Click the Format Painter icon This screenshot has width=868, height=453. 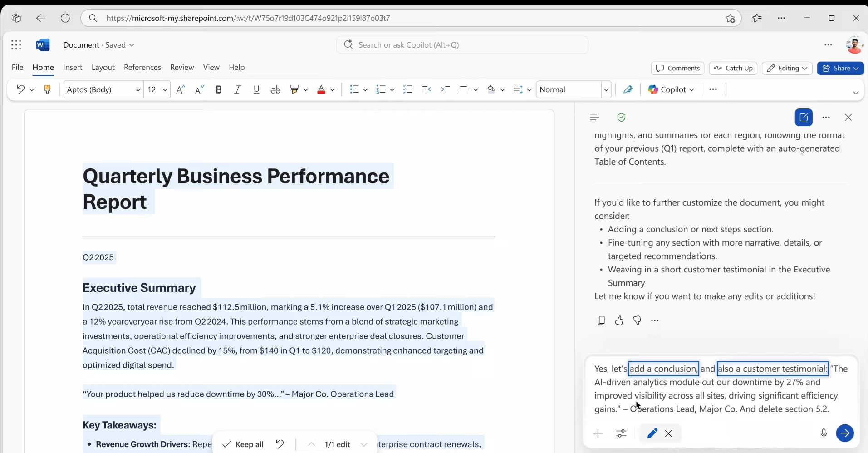(x=47, y=89)
